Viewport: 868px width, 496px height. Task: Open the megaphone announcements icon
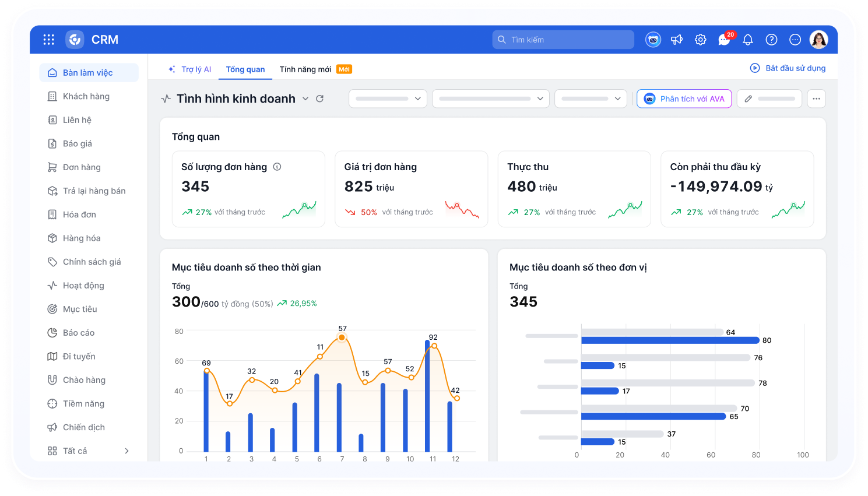[677, 40]
